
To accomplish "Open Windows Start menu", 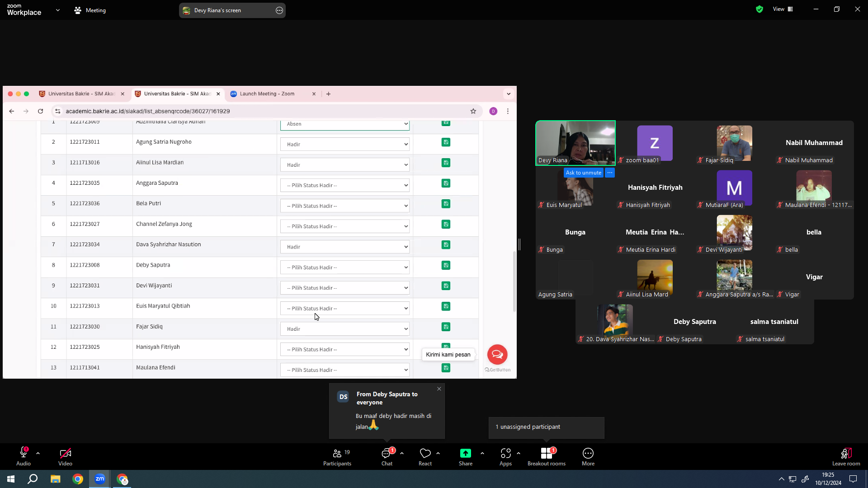I will [11, 479].
